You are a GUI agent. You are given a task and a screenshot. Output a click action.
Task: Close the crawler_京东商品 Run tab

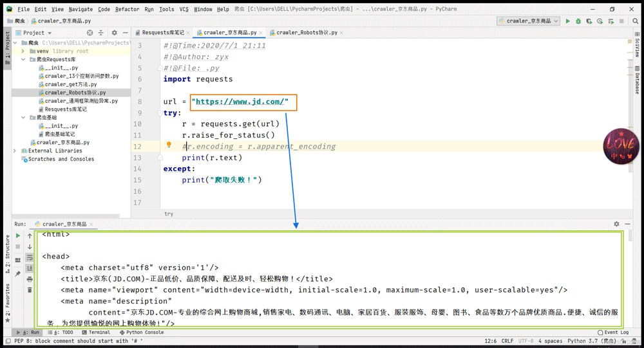click(91, 224)
